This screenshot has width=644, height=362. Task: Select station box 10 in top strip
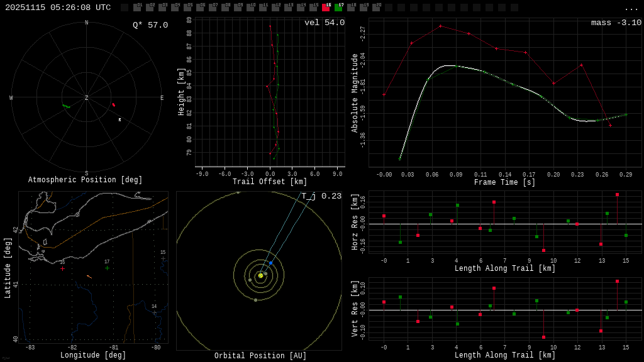point(250,8)
